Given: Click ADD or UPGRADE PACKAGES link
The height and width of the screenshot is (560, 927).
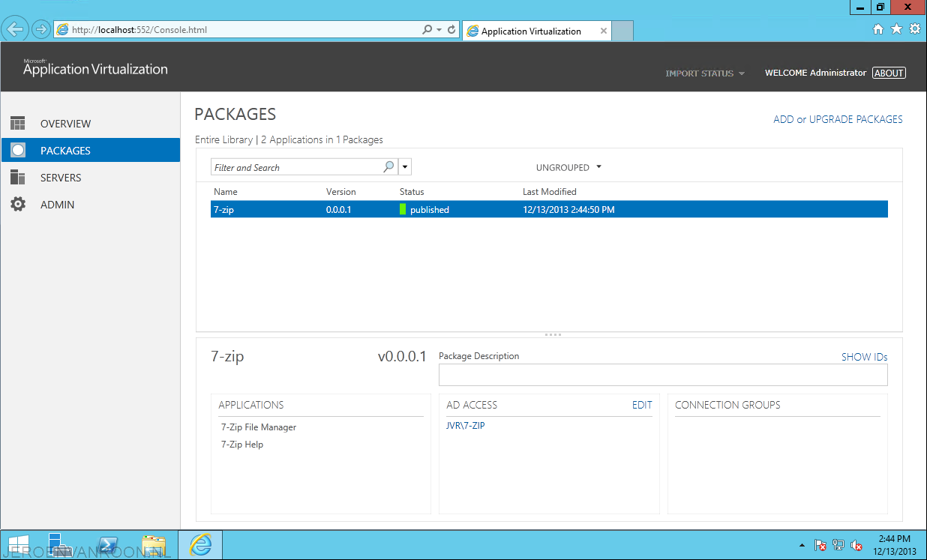Looking at the screenshot, I should pos(838,119).
